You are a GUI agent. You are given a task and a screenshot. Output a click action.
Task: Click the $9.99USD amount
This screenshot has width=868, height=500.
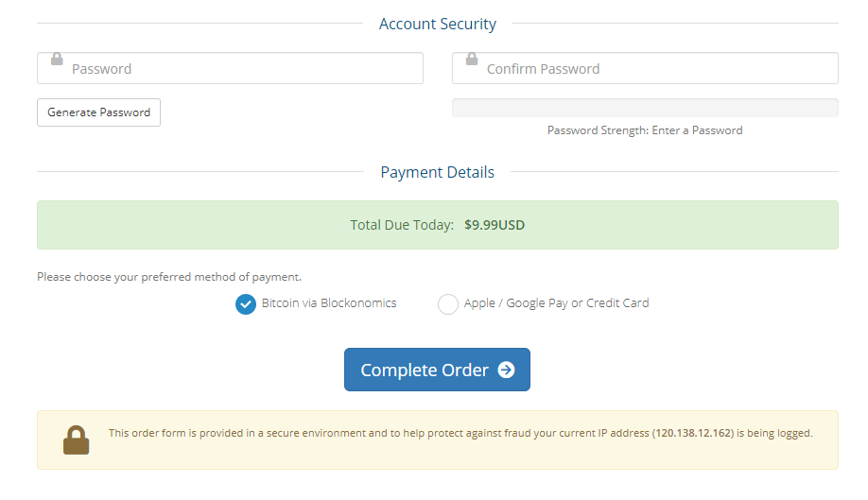tap(495, 225)
